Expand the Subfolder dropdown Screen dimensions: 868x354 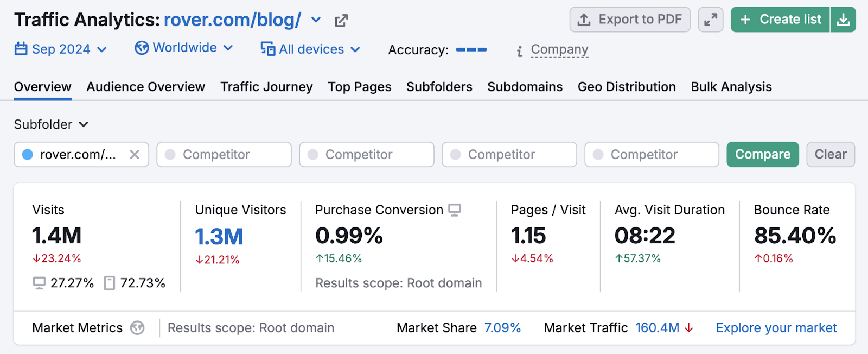(x=51, y=124)
